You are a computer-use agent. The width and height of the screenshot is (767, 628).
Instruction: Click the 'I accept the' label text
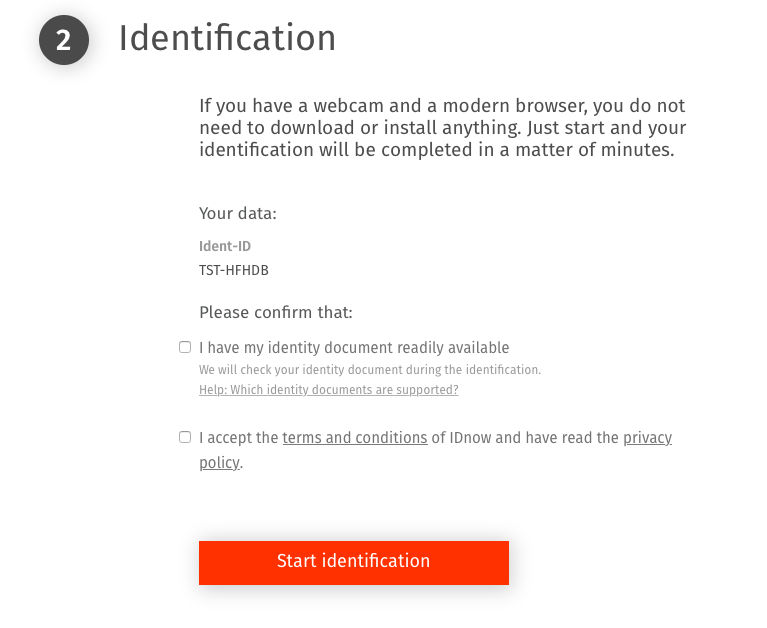238,438
